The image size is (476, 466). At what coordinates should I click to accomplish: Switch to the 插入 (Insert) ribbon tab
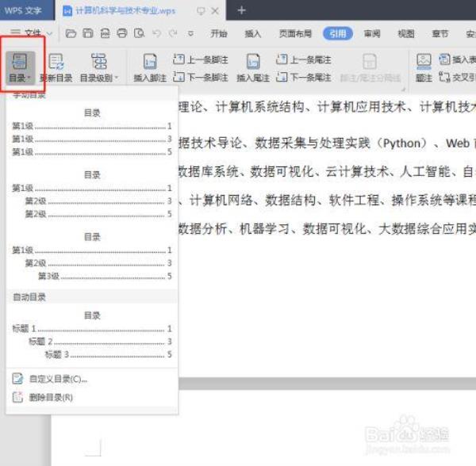click(x=253, y=34)
